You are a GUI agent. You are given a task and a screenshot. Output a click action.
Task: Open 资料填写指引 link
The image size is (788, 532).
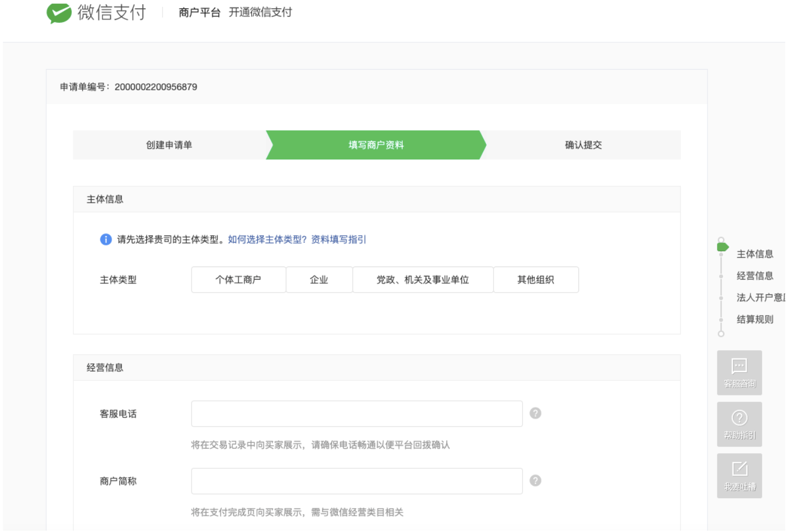point(338,239)
